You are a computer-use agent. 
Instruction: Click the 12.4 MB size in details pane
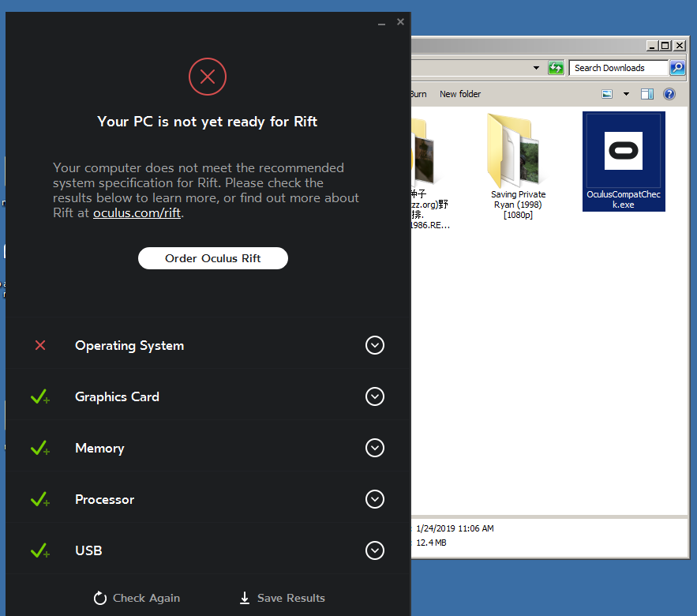pos(431,543)
